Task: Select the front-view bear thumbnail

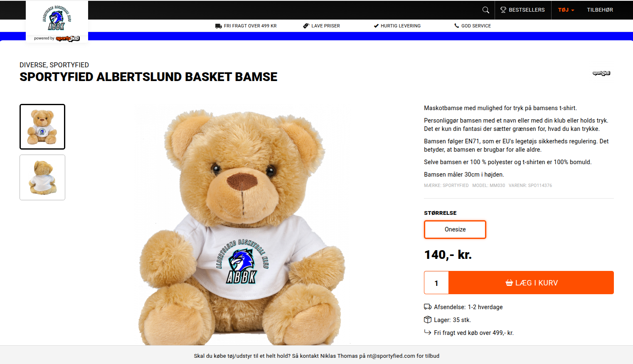Action: (42, 127)
